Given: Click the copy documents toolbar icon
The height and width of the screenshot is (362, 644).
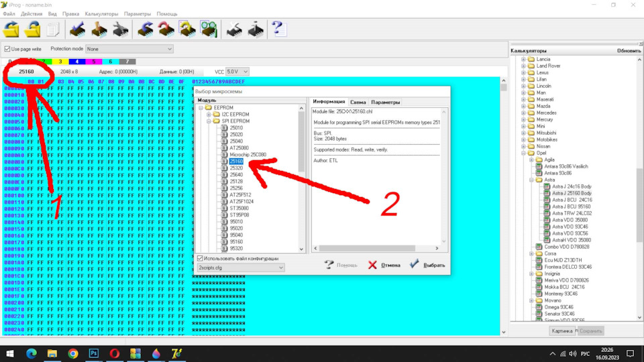Looking at the screenshot, I should tap(53, 29).
